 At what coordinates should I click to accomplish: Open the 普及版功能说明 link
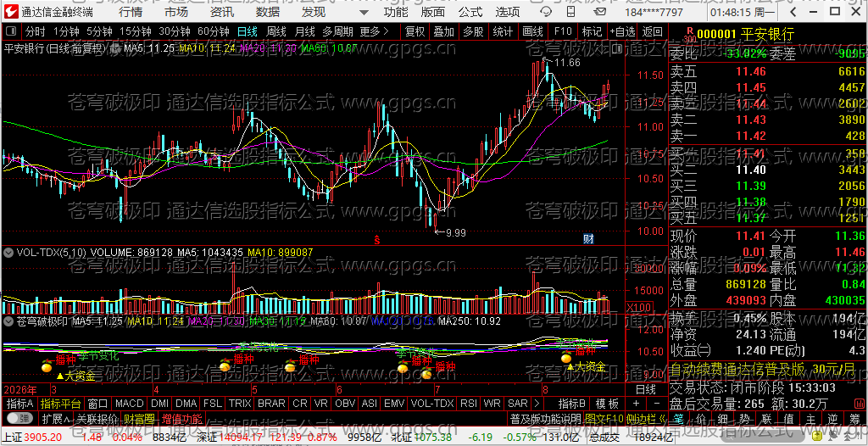pyautogui.click(x=545, y=418)
